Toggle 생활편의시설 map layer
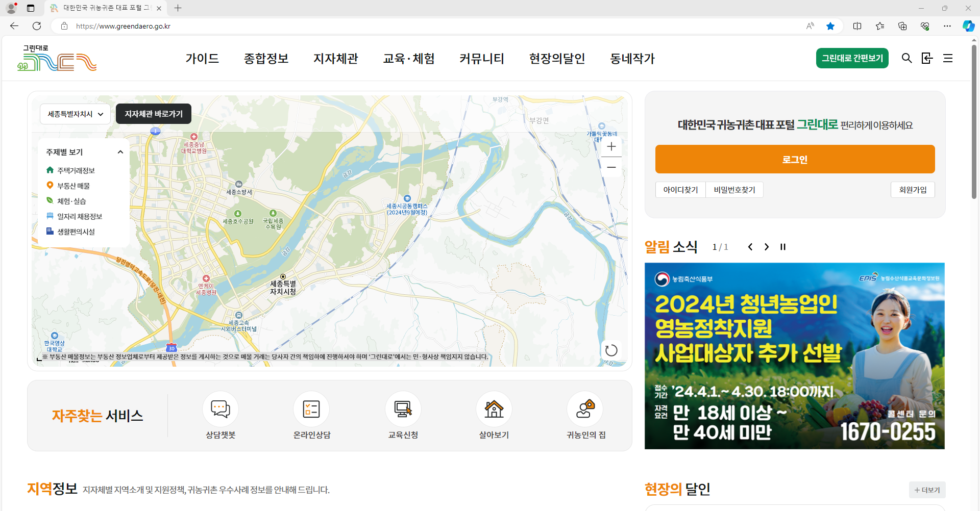The height and width of the screenshot is (511, 980). coord(70,232)
